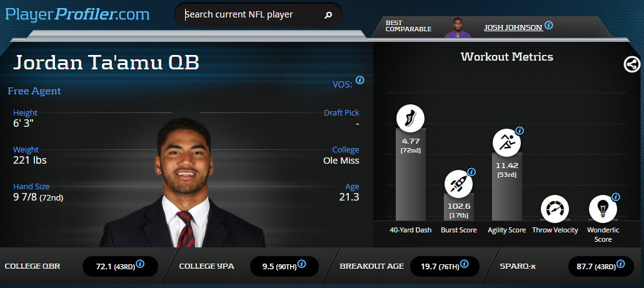
Task: Click the Throw Velocity gauge icon
Action: pyautogui.click(x=555, y=209)
